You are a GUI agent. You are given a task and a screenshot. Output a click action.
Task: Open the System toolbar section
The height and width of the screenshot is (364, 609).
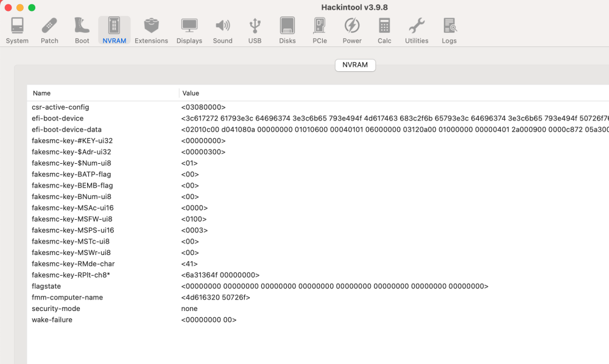pos(17,30)
